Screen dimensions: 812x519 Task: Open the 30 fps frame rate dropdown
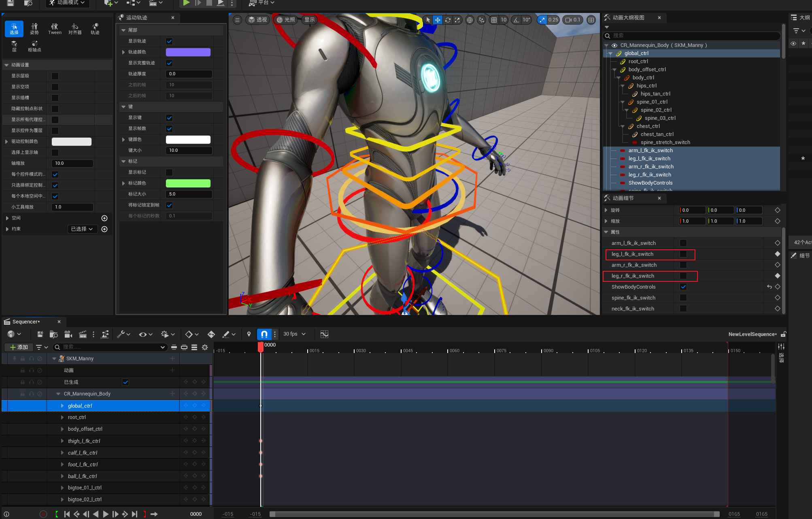coord(294,334)
